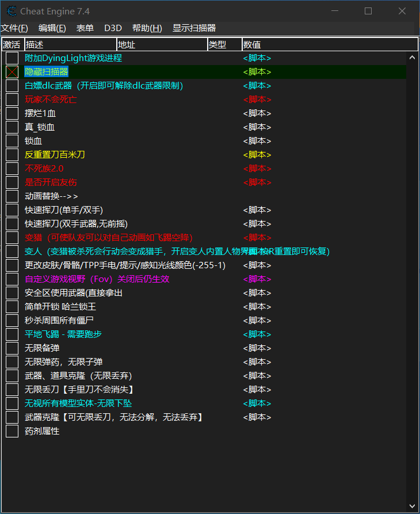Select 药剂属性 entry text
This screenshot has height=514, width=420.
coord(42,431)
